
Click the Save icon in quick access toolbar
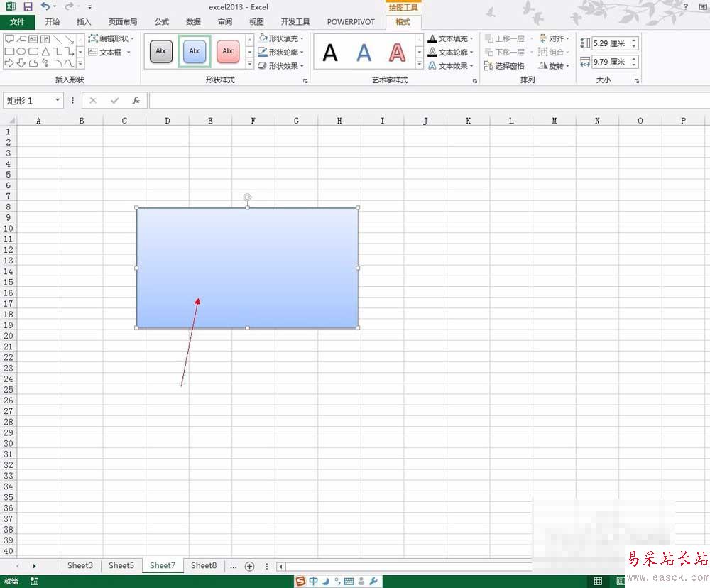point(28,6)
